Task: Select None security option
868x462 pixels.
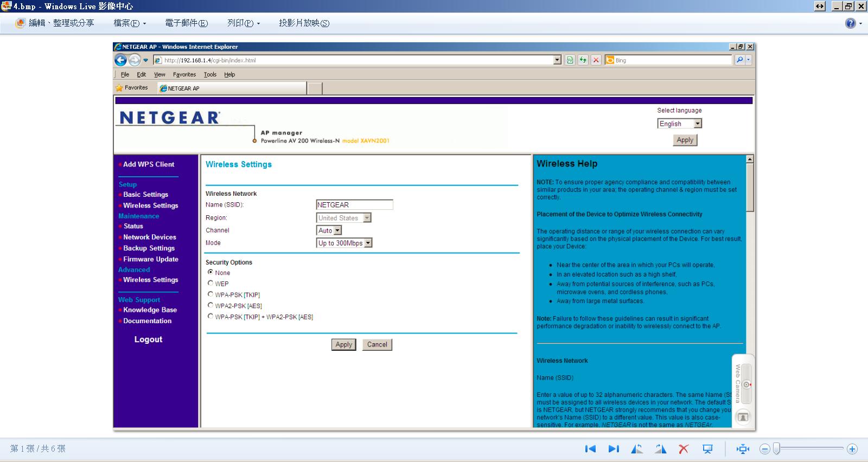Action: 210,272
